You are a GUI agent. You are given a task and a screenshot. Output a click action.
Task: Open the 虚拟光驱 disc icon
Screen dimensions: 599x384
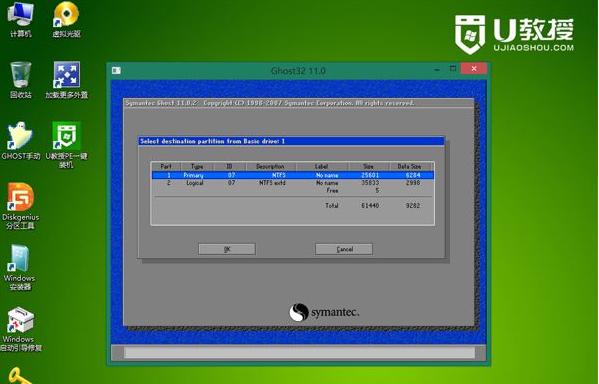pyautogui.click(x=66, y=19)
